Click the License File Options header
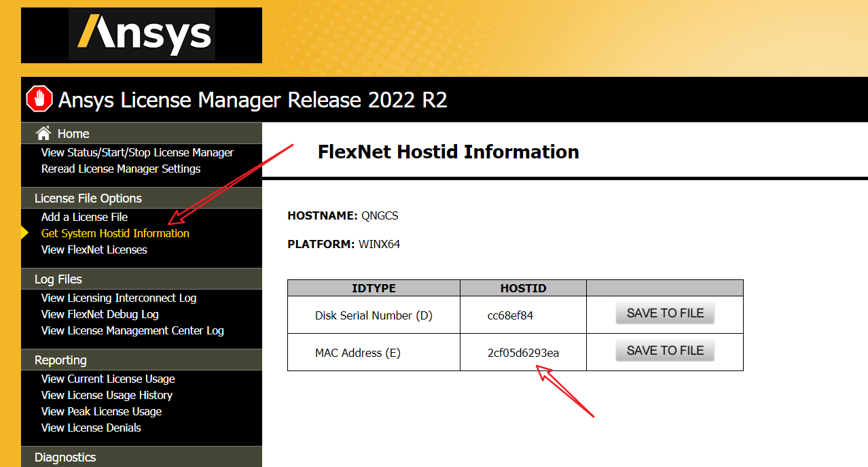Viewport: 868px width, 467px height. pos(141,198)
